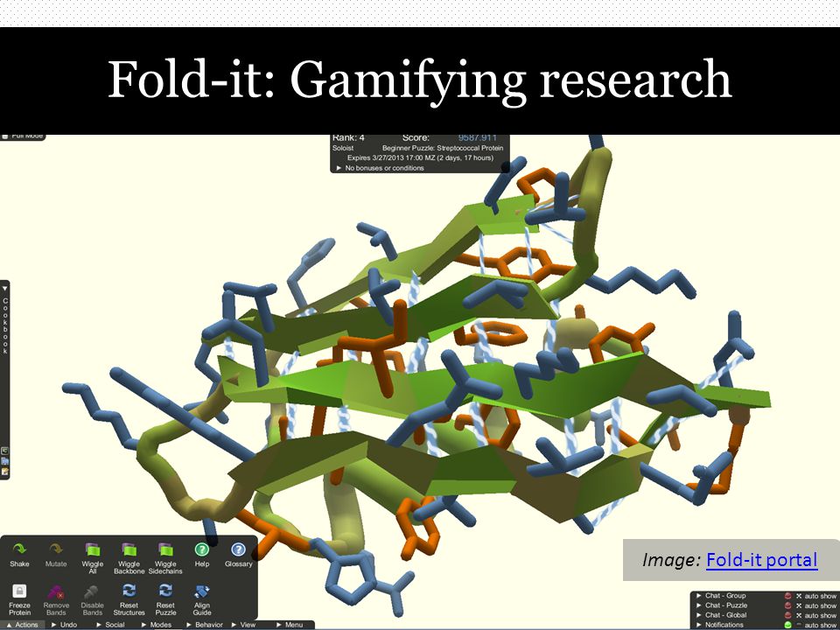Click the puzzle expiry date line
This screenshot has width=840, height=630.
coord(420,158)
